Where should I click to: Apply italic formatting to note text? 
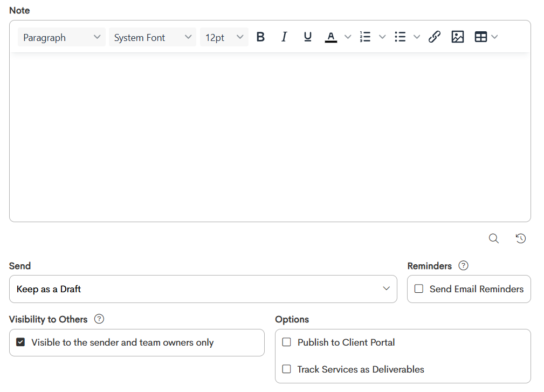point(284,37)
